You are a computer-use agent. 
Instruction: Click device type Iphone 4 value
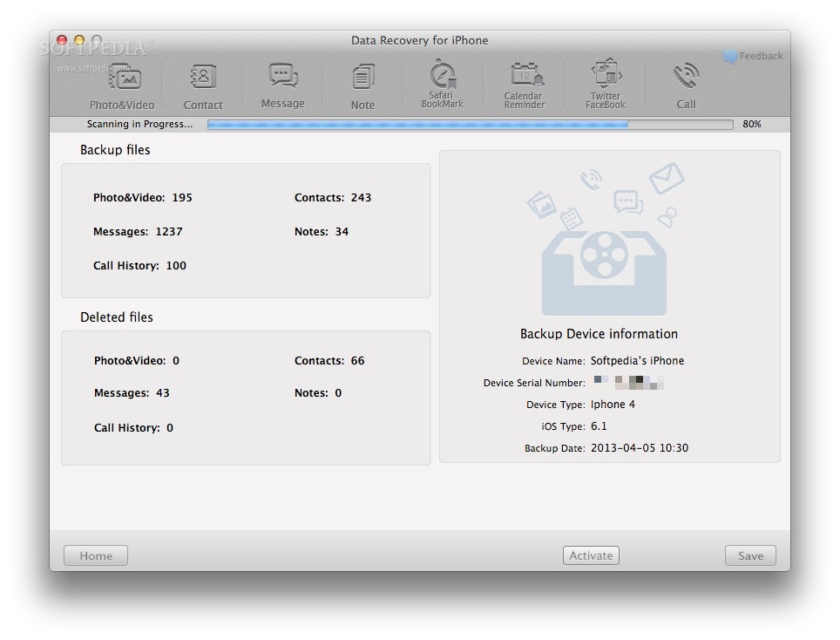(613, 405)
